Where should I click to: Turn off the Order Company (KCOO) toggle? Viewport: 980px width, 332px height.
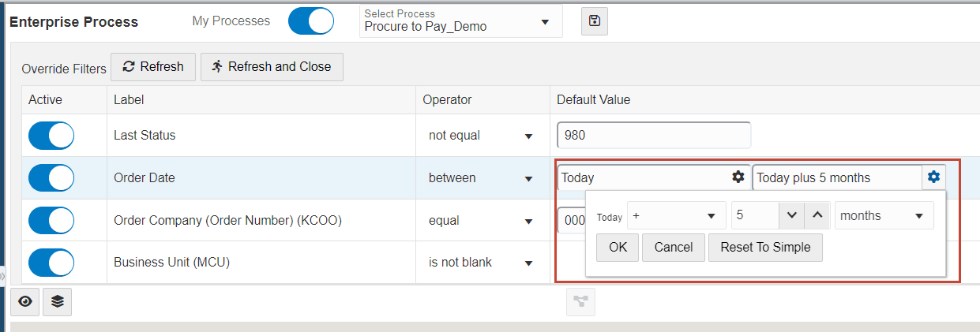pos(51,221)
